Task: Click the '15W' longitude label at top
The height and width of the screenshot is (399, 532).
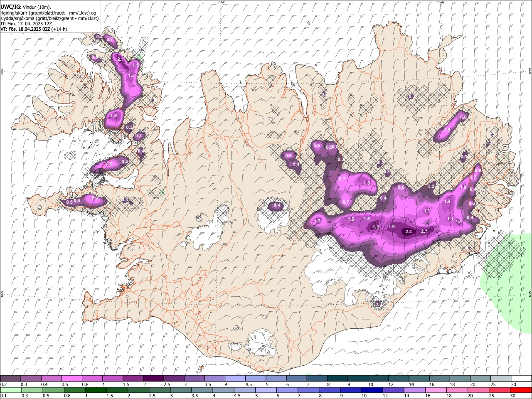Action: pyautogui.click(x=440, y=2)
